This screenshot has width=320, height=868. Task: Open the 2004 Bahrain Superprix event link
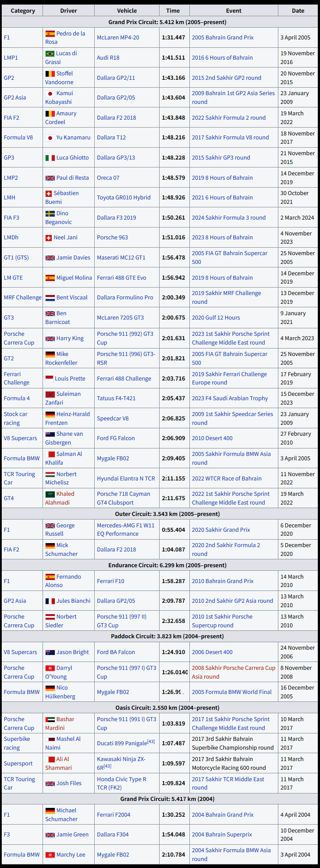coord(222,835)
